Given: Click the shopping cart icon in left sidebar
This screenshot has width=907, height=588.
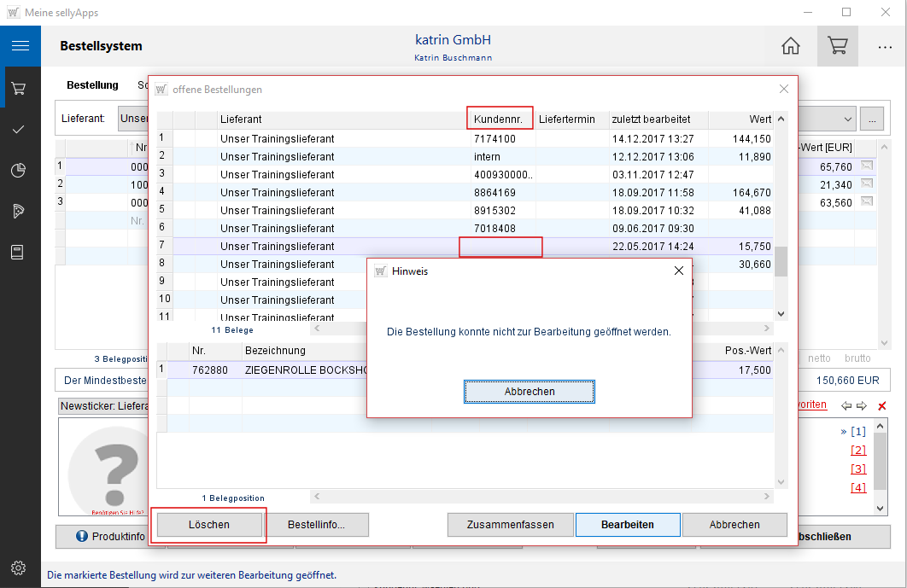Looking at the screenshot, I should [20, 88].
